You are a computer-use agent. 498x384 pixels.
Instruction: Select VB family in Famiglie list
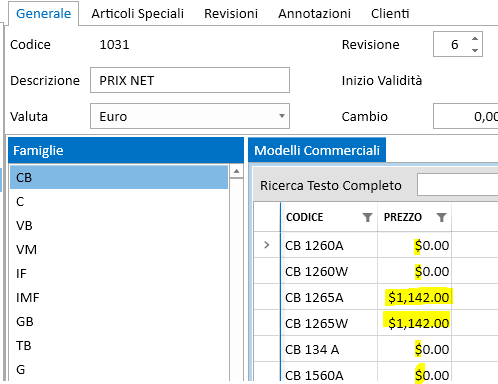119,226
